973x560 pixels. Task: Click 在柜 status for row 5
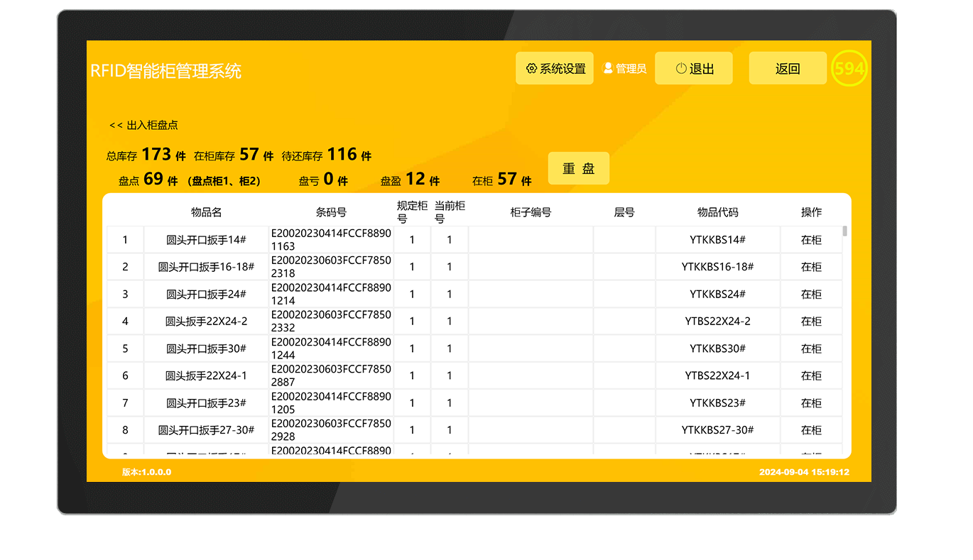tap(811, 348)
